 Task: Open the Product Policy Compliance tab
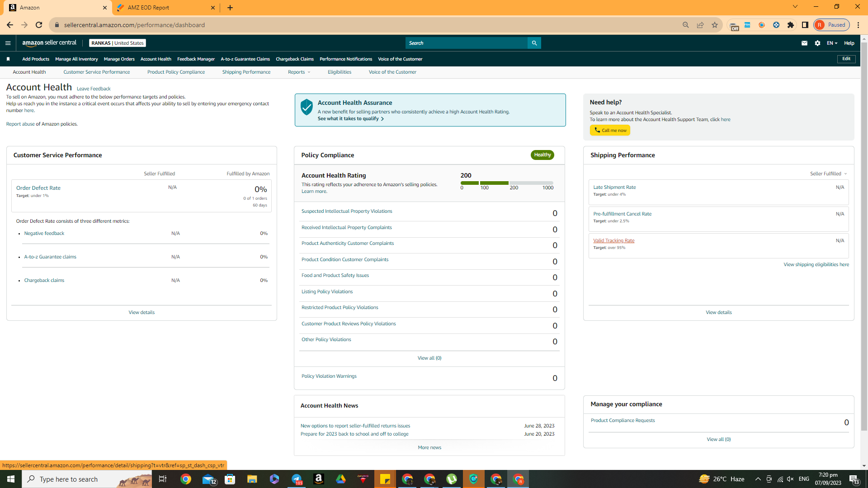(176, 72)
